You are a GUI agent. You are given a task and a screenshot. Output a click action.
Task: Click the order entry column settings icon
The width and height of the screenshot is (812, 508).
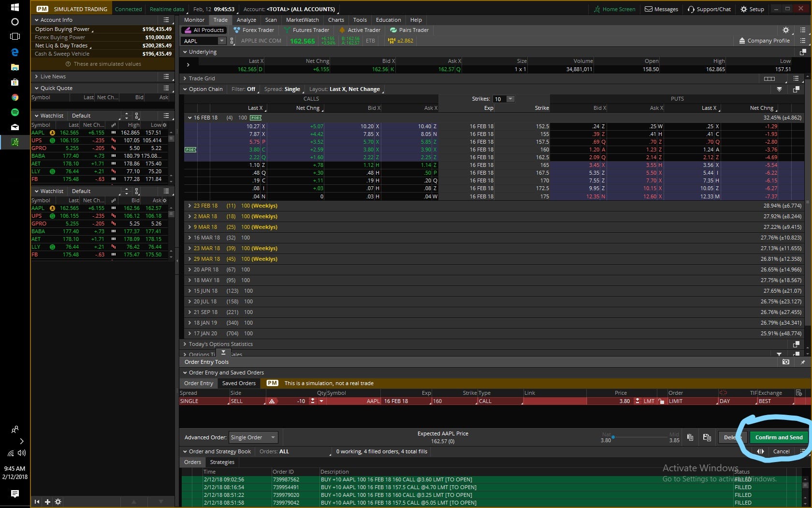pyautogui.click(x=799, y=393)
